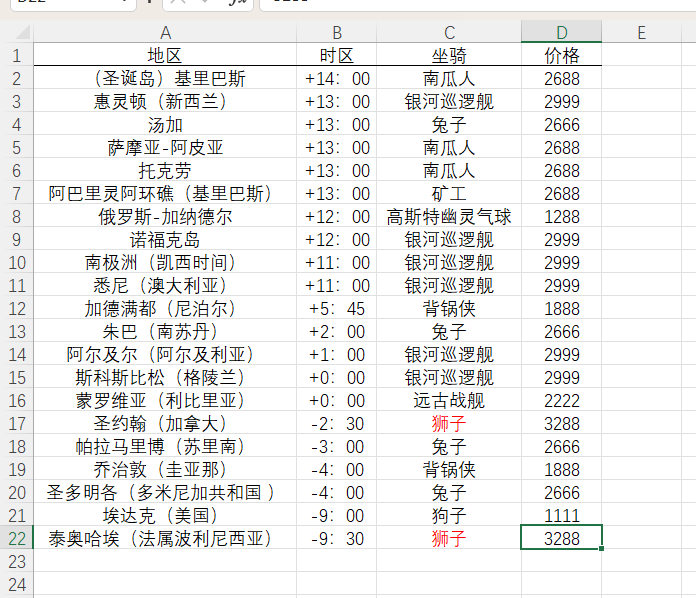
Task: Select red 狮子 cell in row 17
Action: click(x=449, y=424)
